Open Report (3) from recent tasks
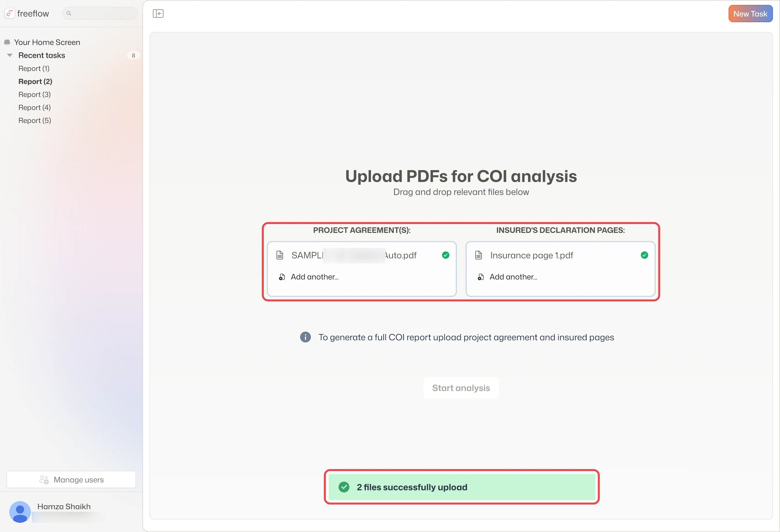This screenshot has height=532, width=780. tap(35, 95)
